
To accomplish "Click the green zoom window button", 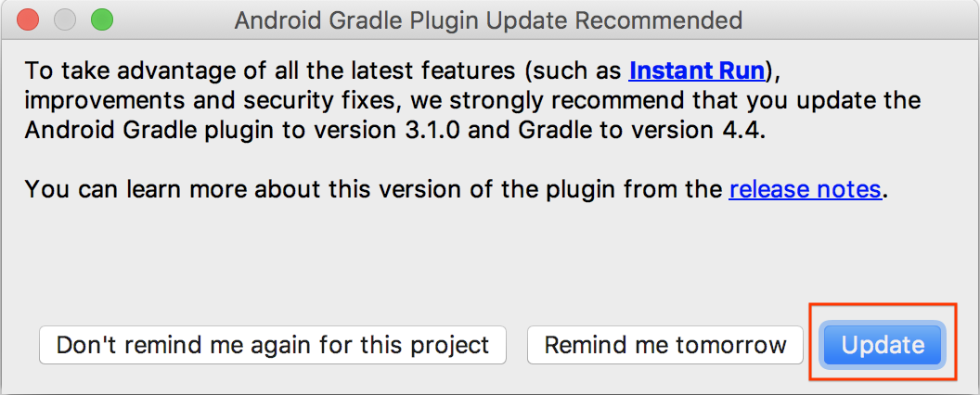I will [x=100, y=19].
